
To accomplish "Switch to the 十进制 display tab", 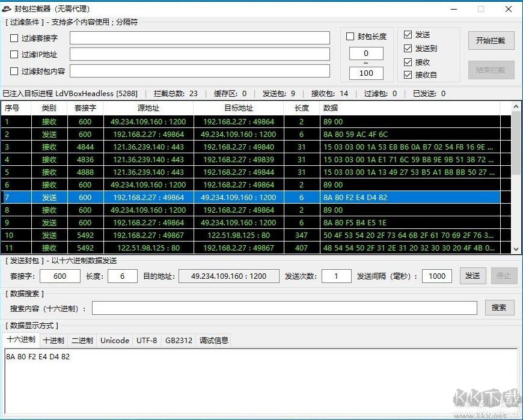I will pyautogui.click(x=54, y=340).
